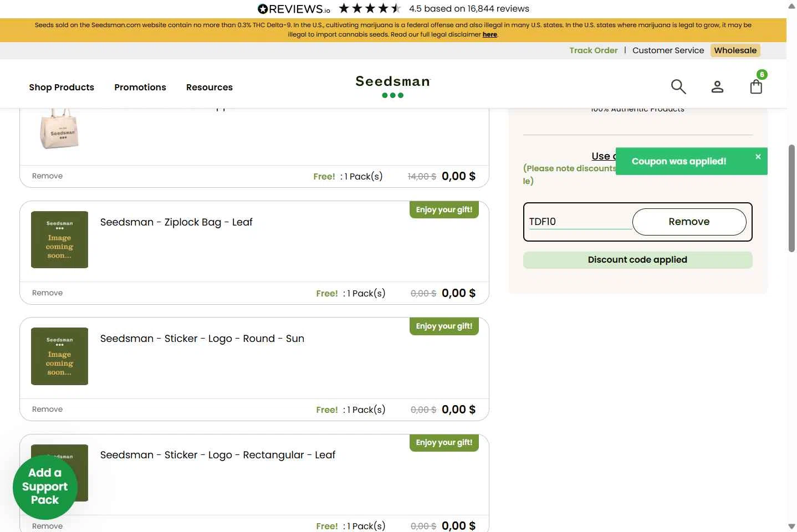This screenshot has height=532, width=797.
Task: Remove the applied TDF10 coupon
Action: 689,222
